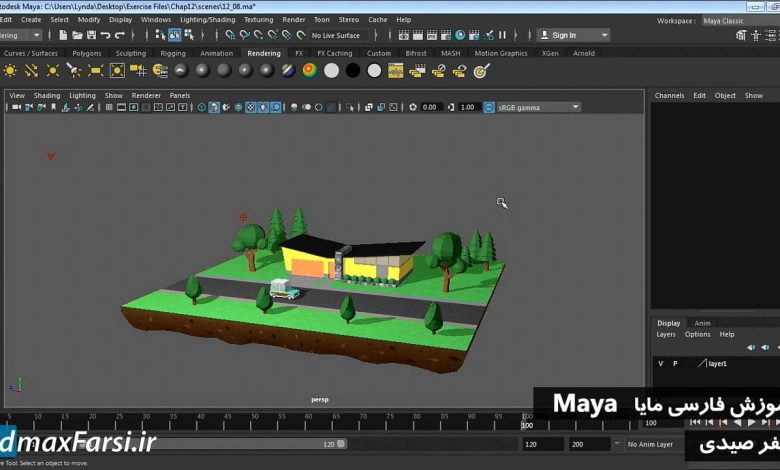This screenshot has height=470, width=780.
Task: Click the ambient light shelf icon
Action: point(10,70)
